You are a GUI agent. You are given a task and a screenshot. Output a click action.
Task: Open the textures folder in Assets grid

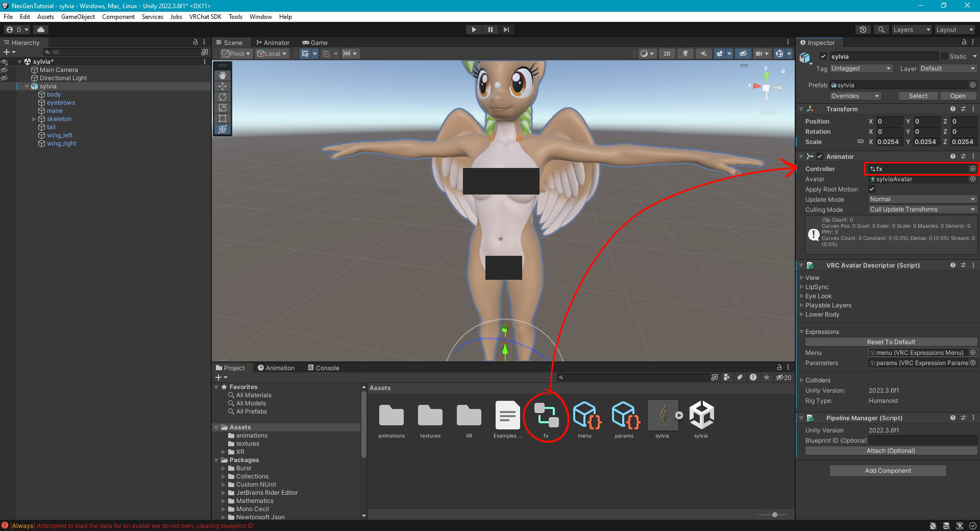[x=430, y=420]
